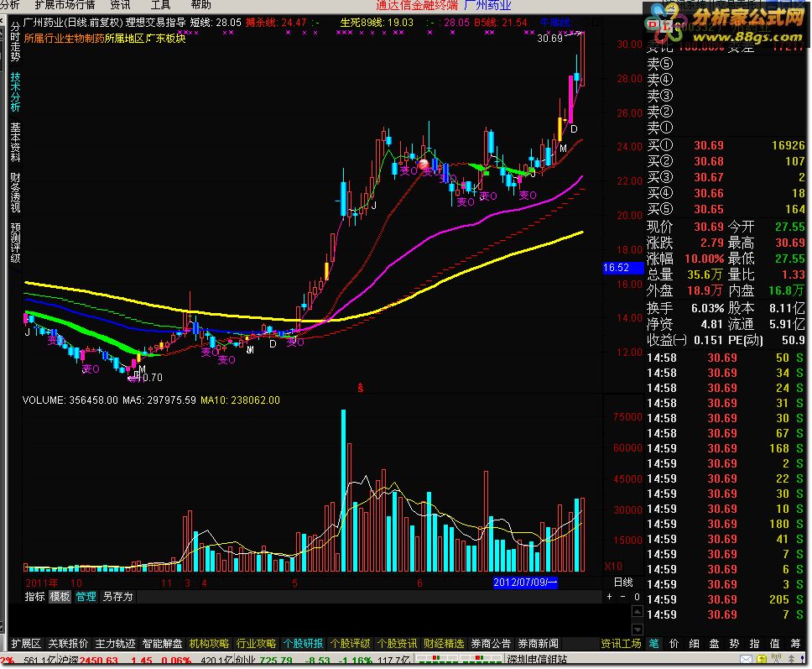
Task: Select the 值 value tab
Action: (775, 644)
